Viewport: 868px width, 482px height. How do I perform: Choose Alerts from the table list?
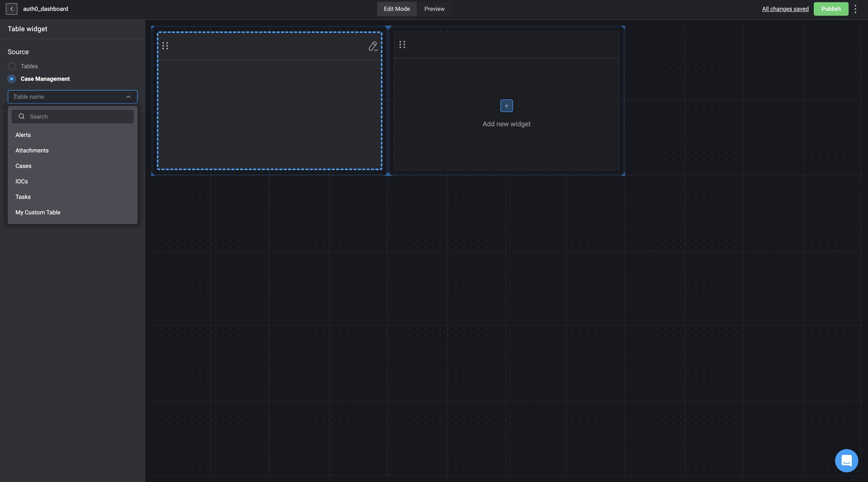point(72,135)
